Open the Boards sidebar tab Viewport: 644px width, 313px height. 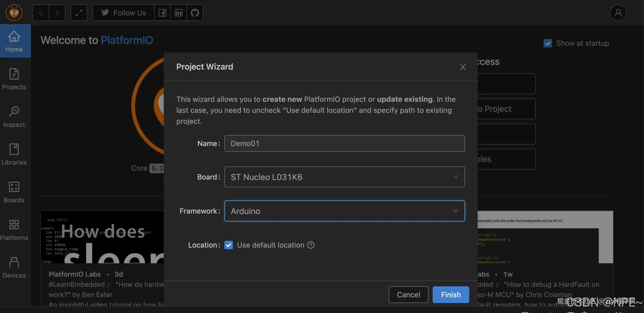[14, 192]
